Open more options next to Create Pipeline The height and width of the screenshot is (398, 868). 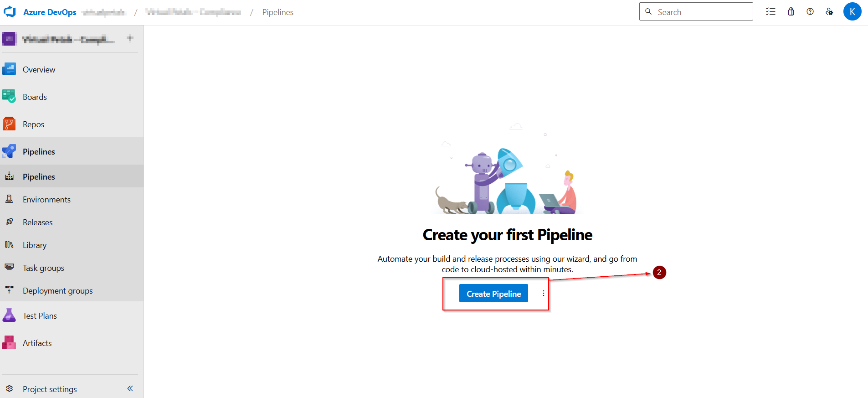click(543, 293)
